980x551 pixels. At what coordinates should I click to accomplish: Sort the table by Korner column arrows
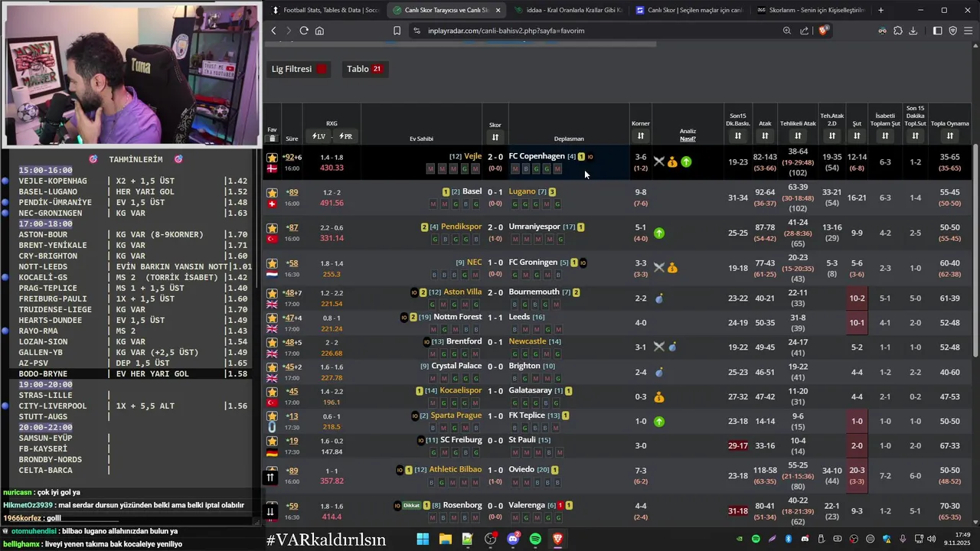(x=641, y=136)
